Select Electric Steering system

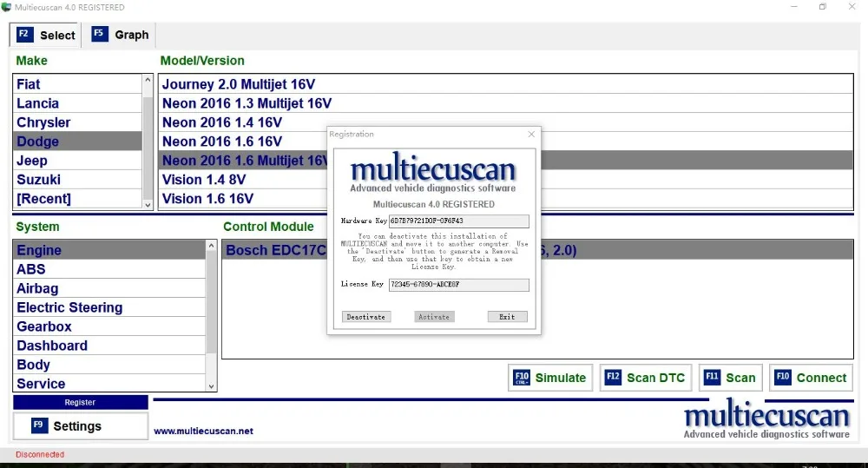pyautogui.click(x=109, y=307)
